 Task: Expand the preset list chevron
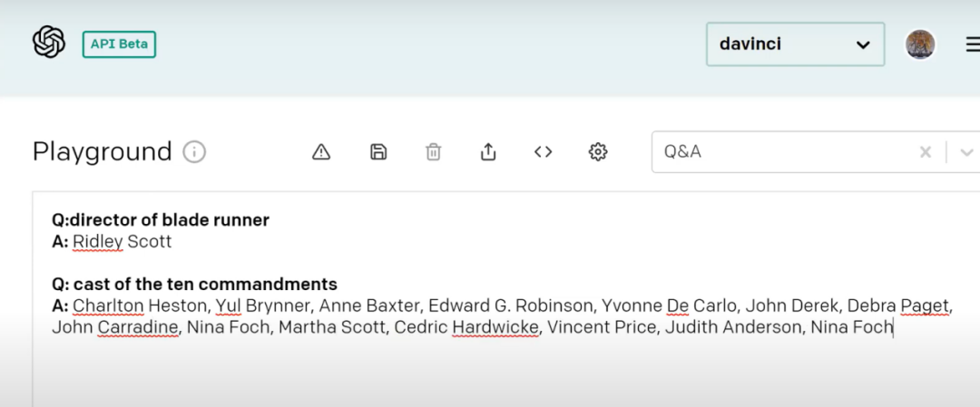[x=966, y=151]
